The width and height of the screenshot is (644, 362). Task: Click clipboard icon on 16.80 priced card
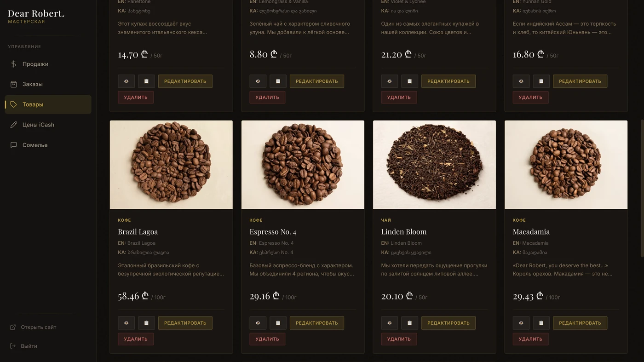click(x=541, y=81)
